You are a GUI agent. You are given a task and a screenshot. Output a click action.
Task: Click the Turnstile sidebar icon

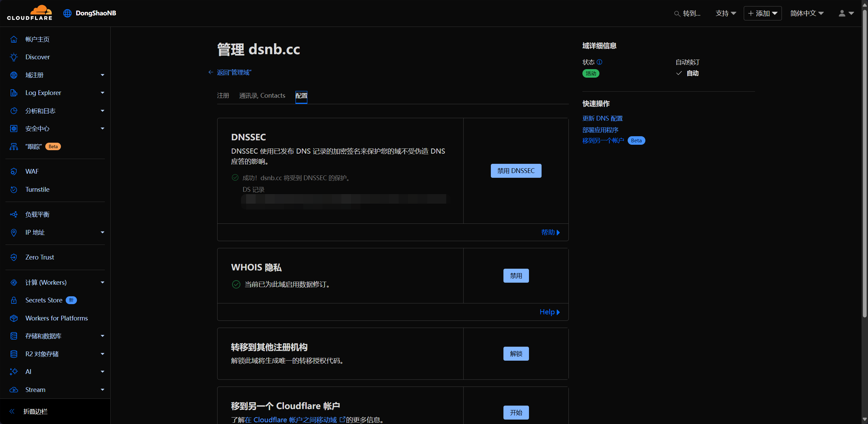[x=14, y=189]
